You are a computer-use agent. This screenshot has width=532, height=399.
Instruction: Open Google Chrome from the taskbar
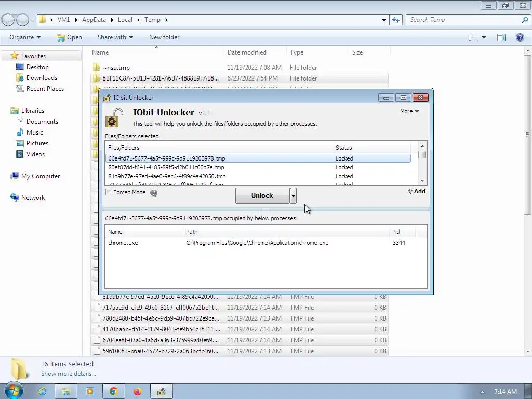coord(114,391)
